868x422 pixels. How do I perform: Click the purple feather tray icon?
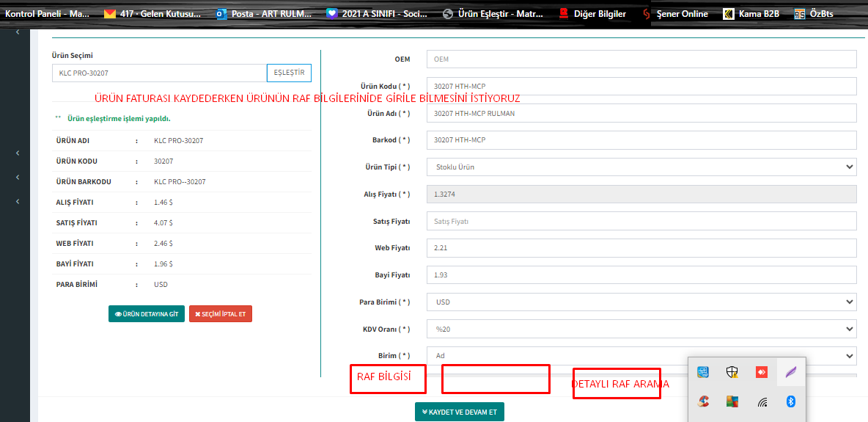(791, 372)
